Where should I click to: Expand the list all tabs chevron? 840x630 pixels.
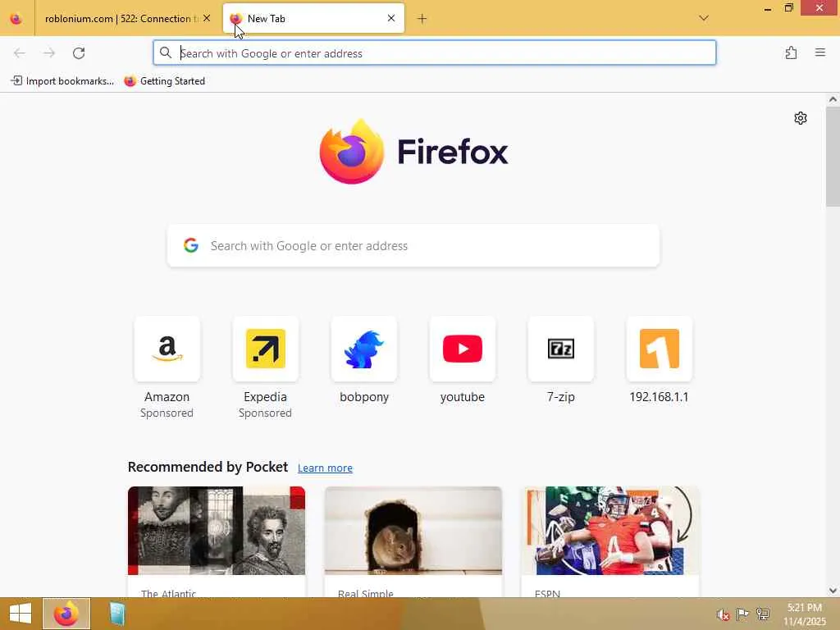[x=704, y=18]
